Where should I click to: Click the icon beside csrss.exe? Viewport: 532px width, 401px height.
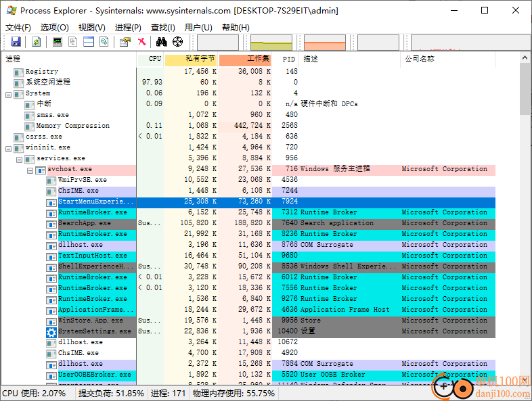pyautogui.click(x=18, y=137)
